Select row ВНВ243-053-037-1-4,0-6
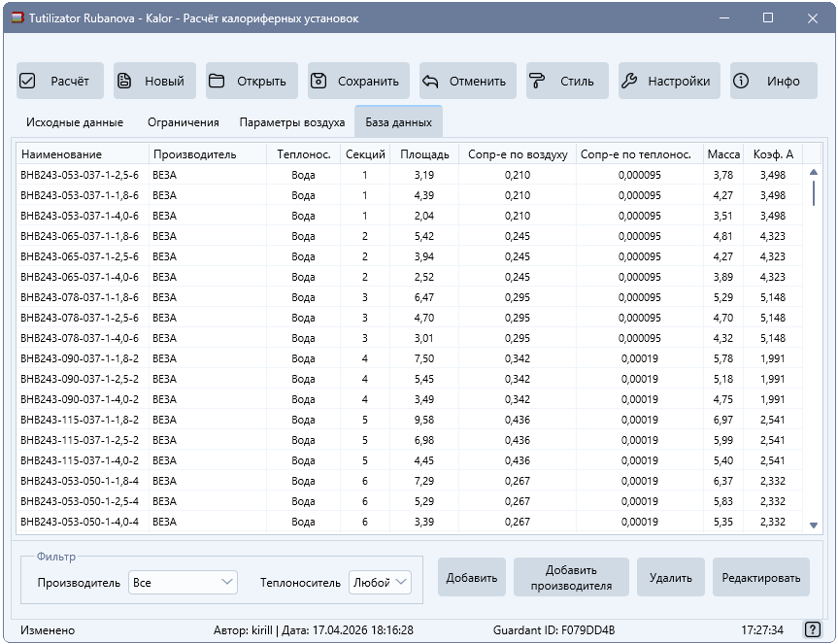This screenshot has width=838, height=644. [410, 216]
